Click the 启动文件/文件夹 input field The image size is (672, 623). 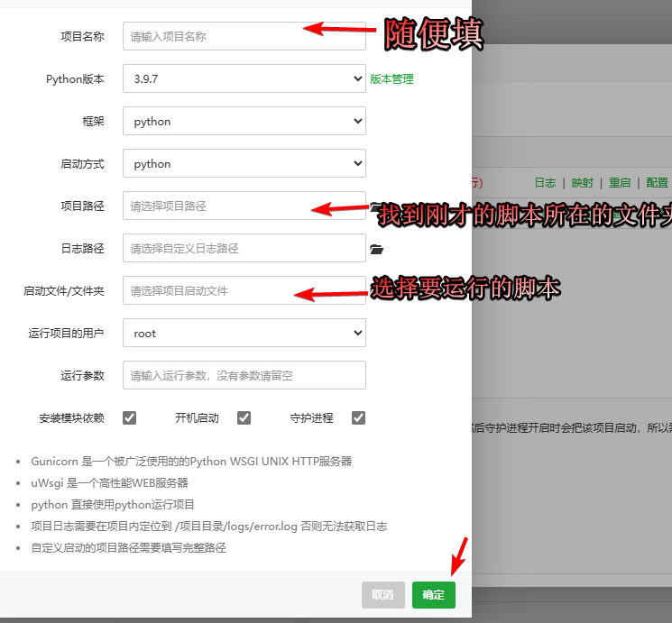pyautogui.click(x=207, y=291)
